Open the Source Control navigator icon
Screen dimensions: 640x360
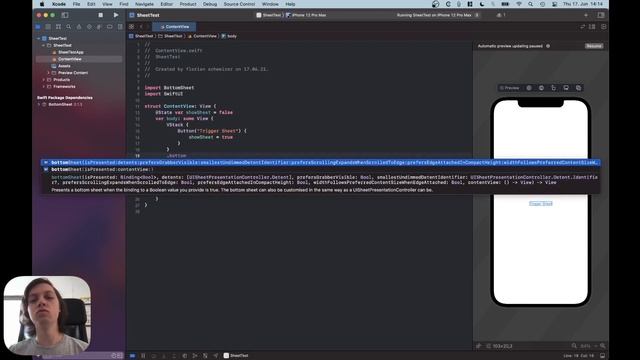point(48,27)
